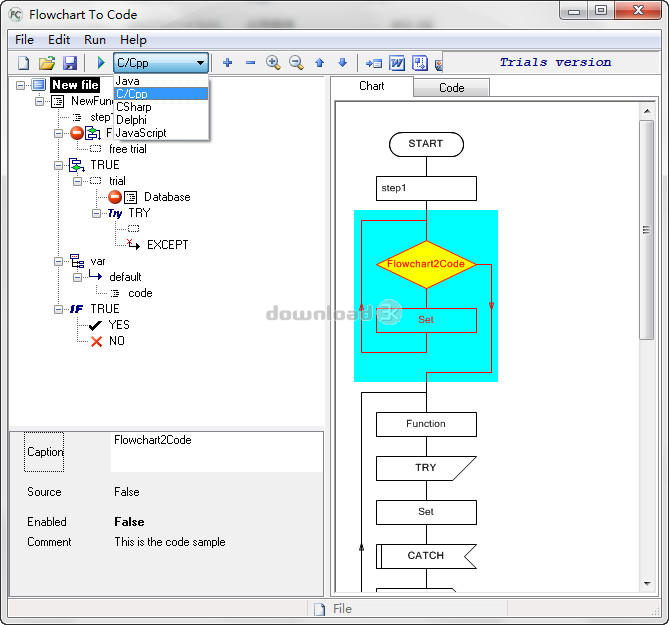This screenshot has width=669, height=625.
Task: Click the move up arrow icon
Action: [320, 63]
